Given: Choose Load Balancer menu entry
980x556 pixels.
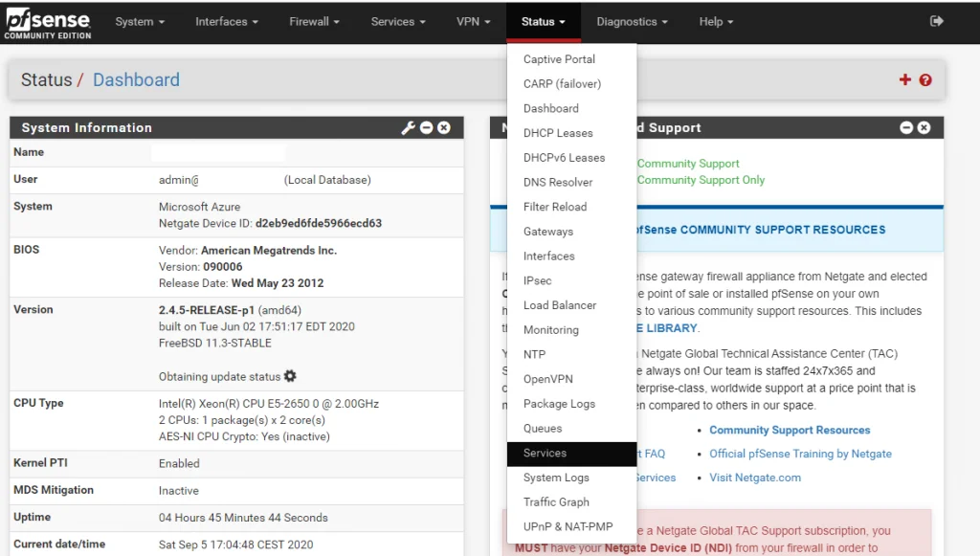Looking at the screenshot, I should pos(572,305).
